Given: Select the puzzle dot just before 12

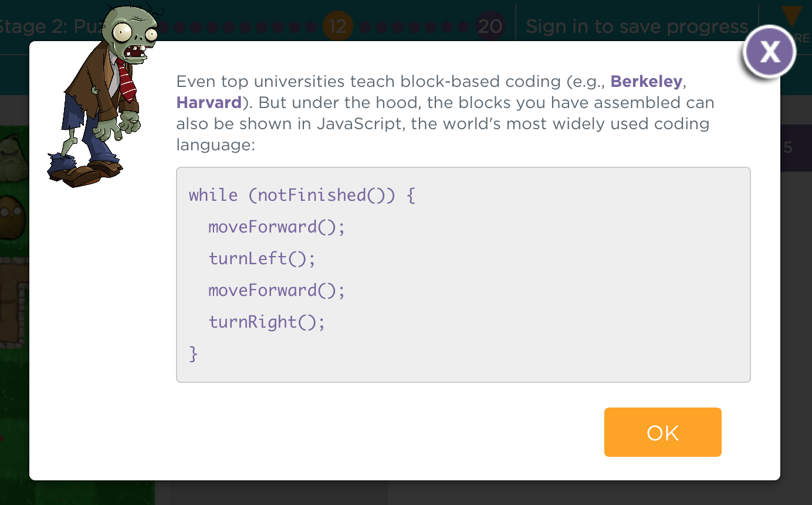Looking at the screenshot, I should coord(311,26).
